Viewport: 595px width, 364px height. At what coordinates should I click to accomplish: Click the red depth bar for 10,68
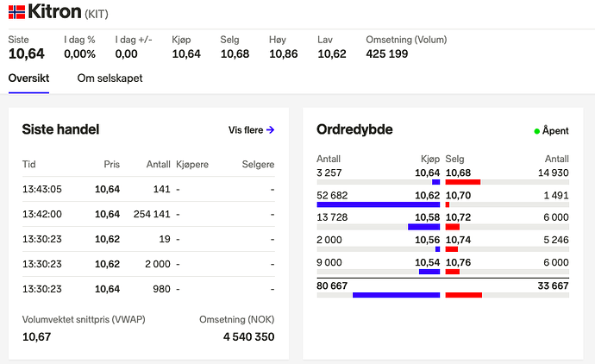tap(463, 182)
